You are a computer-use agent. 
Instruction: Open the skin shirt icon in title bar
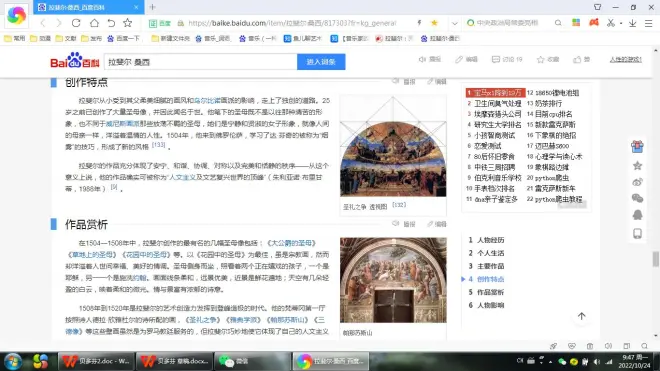(597, 7)
